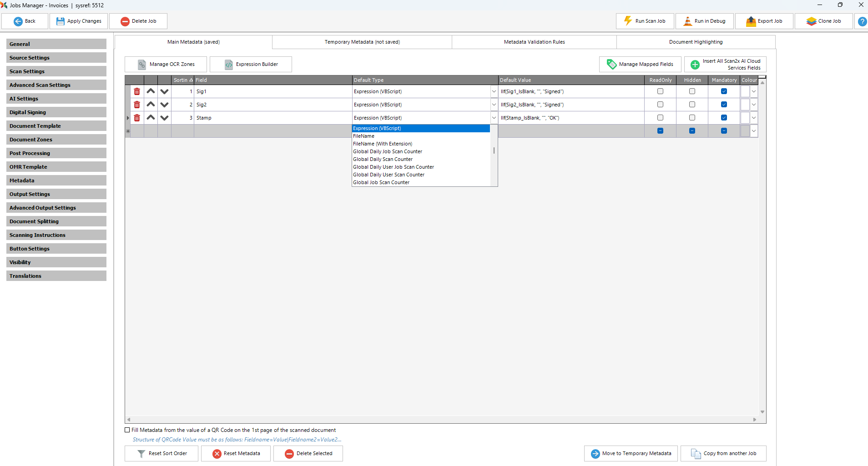Move the Stamp row down
This screenshot has height=466, width=868.
click(164, 118)
